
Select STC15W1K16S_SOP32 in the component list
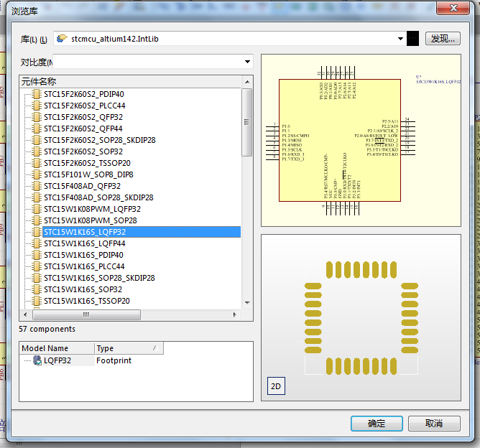pos(83,289)
